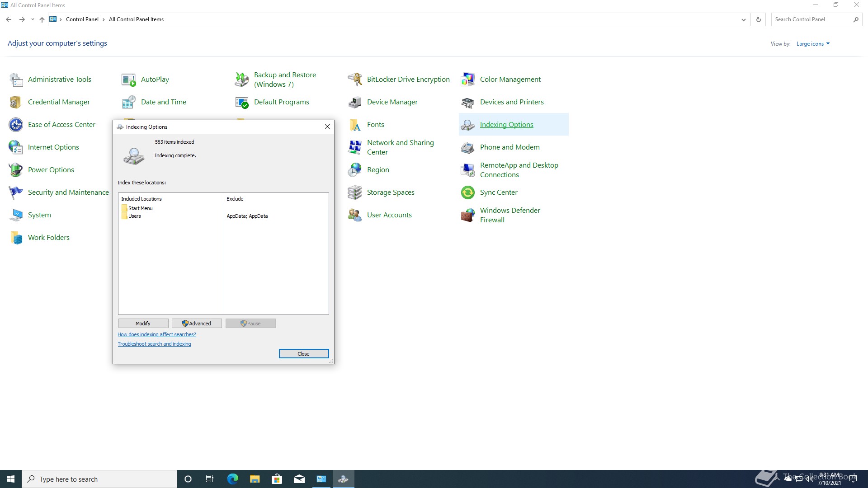This screenshot has width=868, height=488.
Task: Open Microsoft Store from taskbar
Action: 277,479
